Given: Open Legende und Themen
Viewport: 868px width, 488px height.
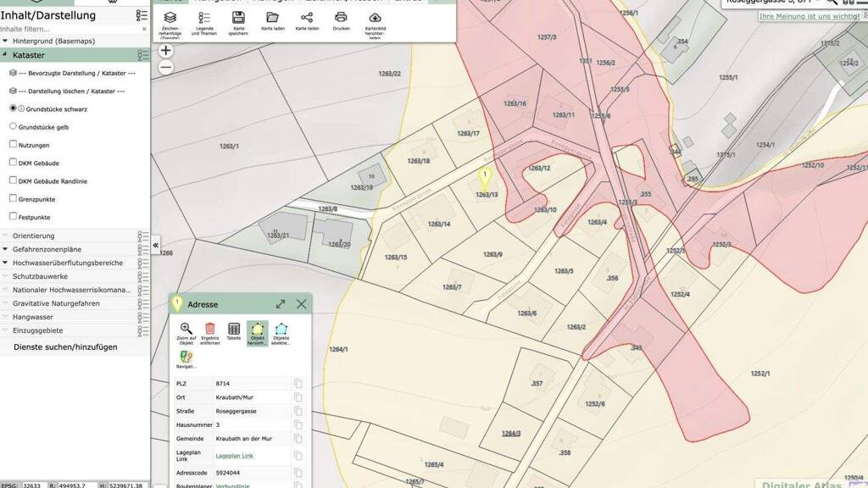Looking at the screenshot, I should coord(204,18).
